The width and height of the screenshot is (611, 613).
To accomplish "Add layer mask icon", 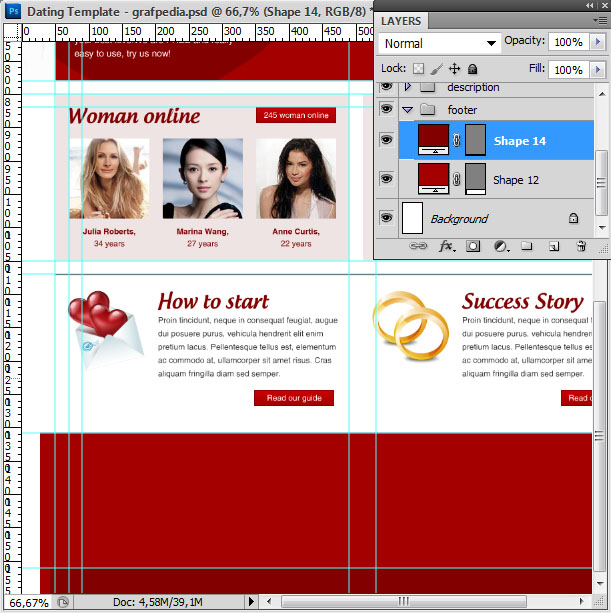I will (473, 246).
